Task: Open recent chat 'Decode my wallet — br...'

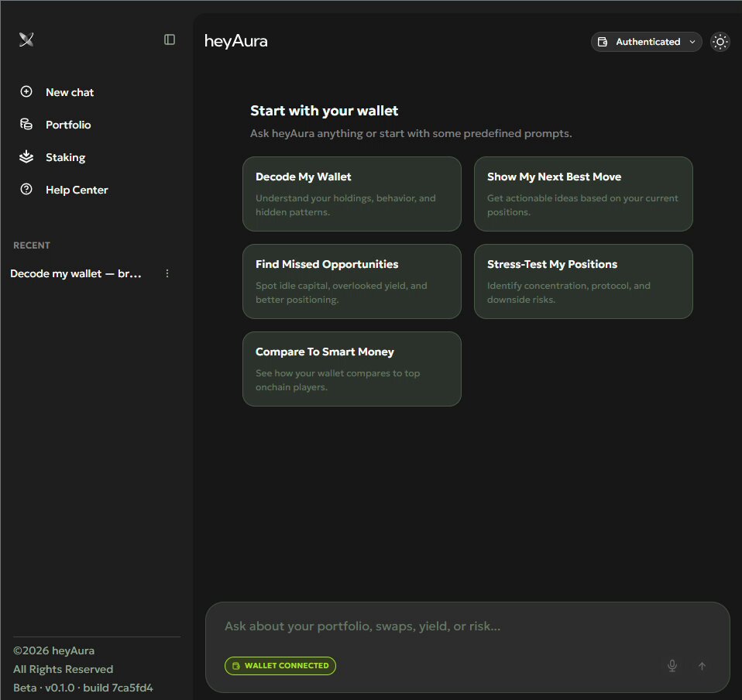Action: (x=76, y=274)
